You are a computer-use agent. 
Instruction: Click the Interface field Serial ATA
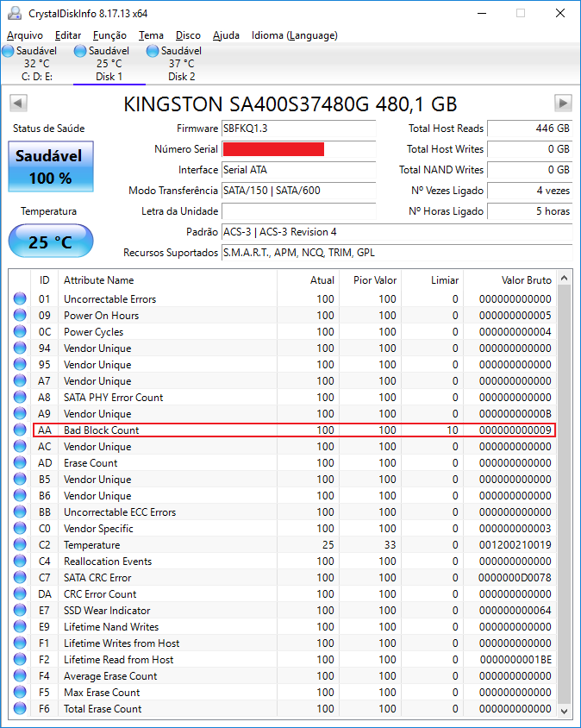(298, 170)
